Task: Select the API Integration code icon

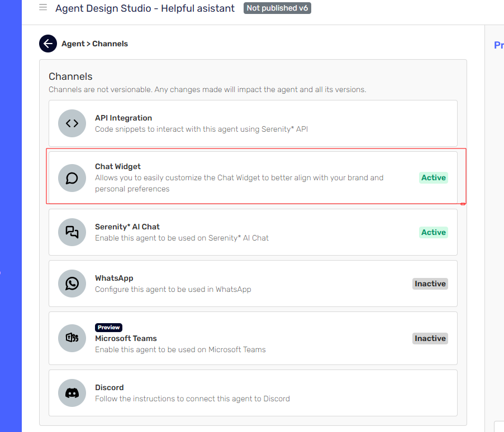Action: (72, 123)
